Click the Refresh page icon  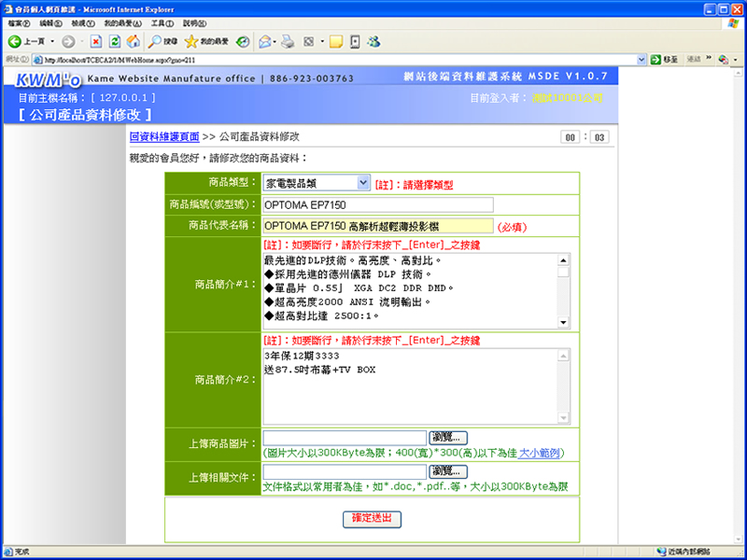point(115,42)
